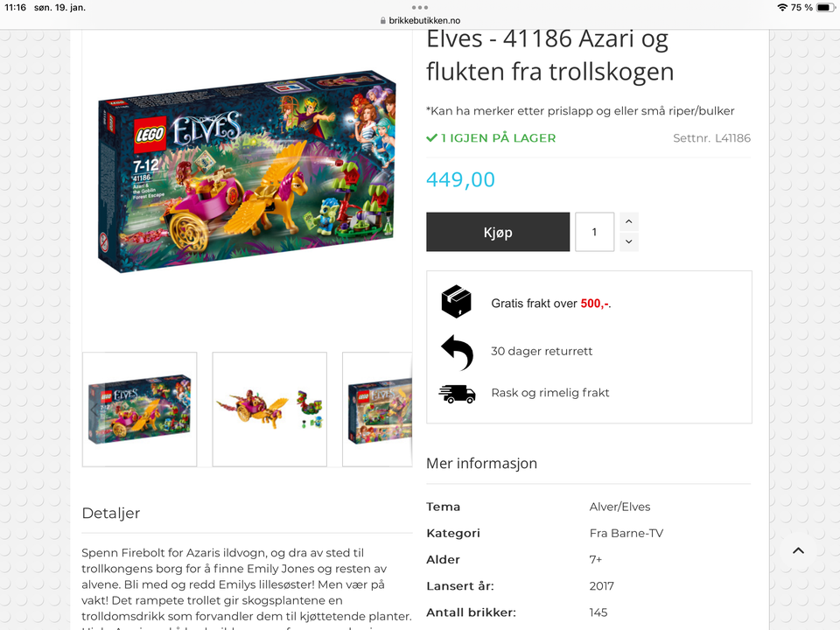This screenshot has height=630, width=840.
Task: Select the built set contents thumbnail
Action: point(269,409)
